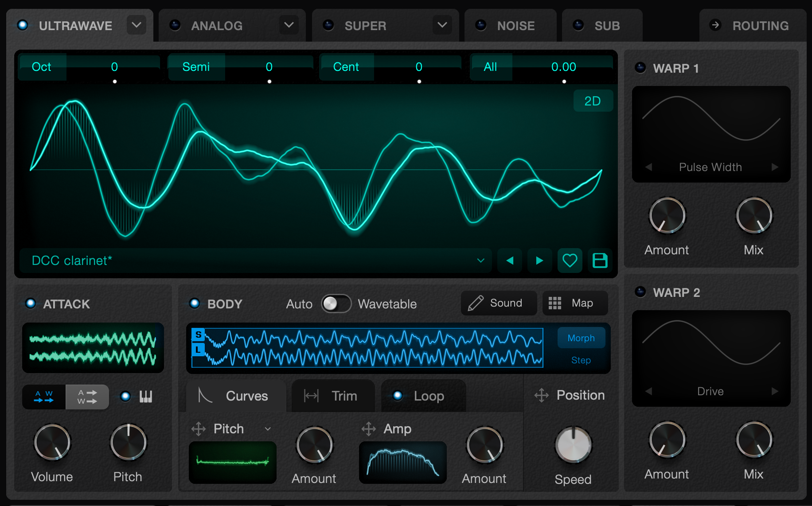Click the Position Speed knob
Screen dimensions: 812x506
point(574,445)
